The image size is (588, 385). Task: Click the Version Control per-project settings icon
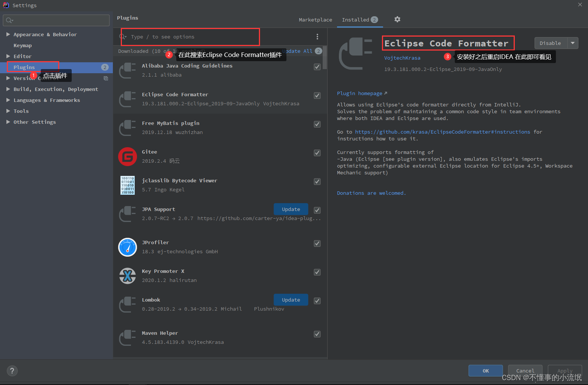[x=106, y=78]
